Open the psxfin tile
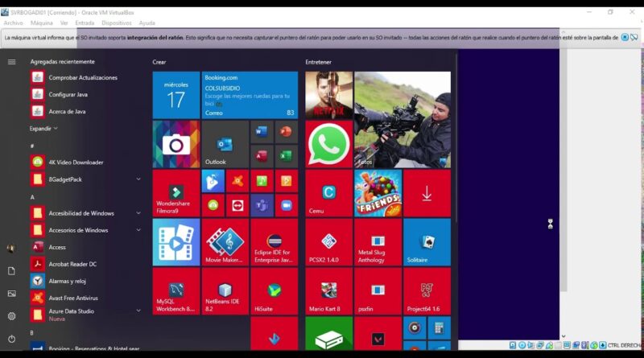 pyautogui.click(x=378, y=291)
